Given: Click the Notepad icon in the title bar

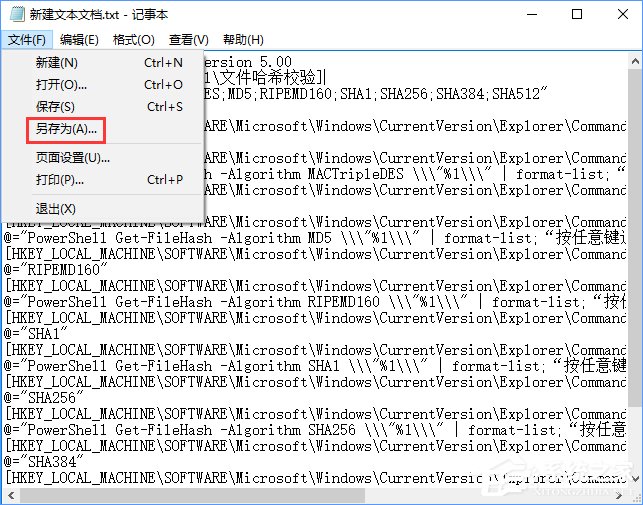Looking at the screenshot, I should 16,14.
